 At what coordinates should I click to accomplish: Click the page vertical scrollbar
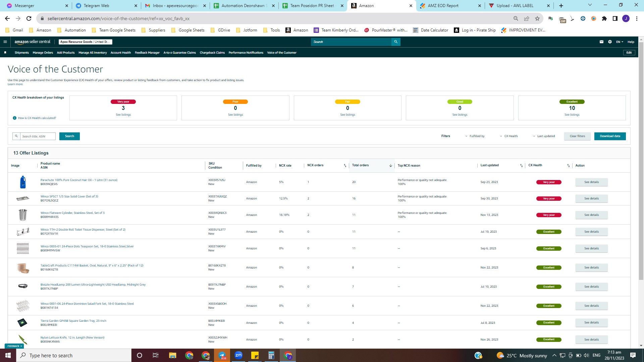641,161
